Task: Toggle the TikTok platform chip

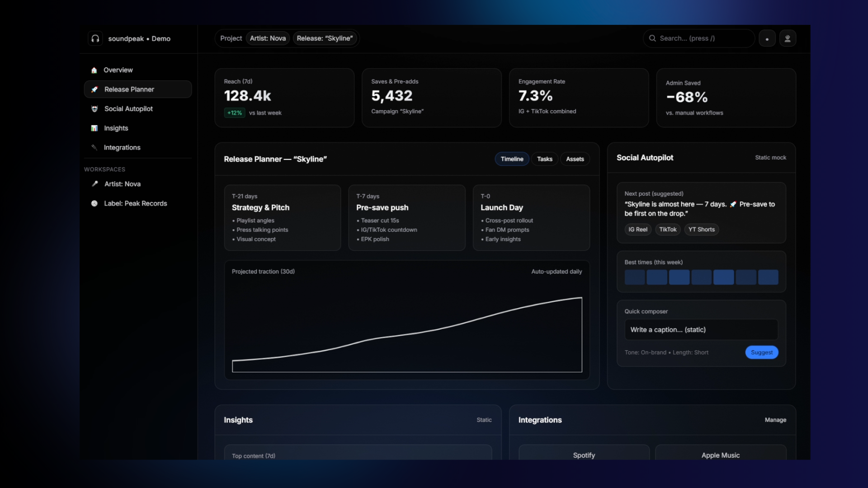Action: 668,230
